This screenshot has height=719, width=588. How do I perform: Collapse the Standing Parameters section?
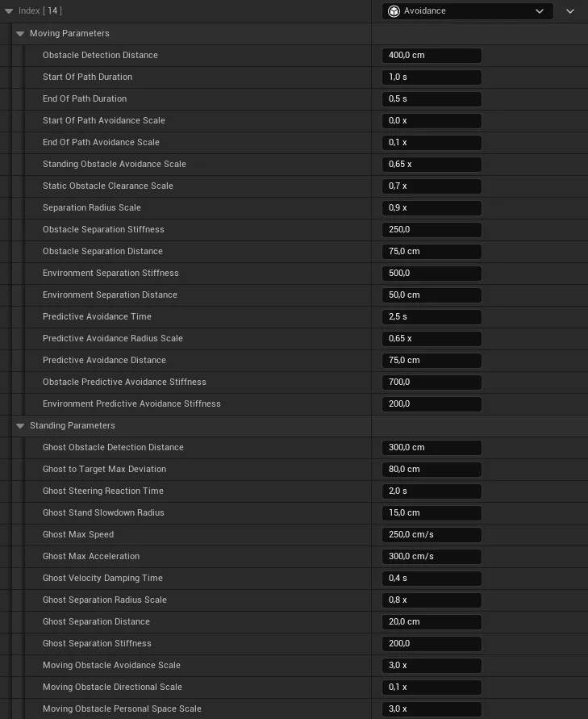20,426
